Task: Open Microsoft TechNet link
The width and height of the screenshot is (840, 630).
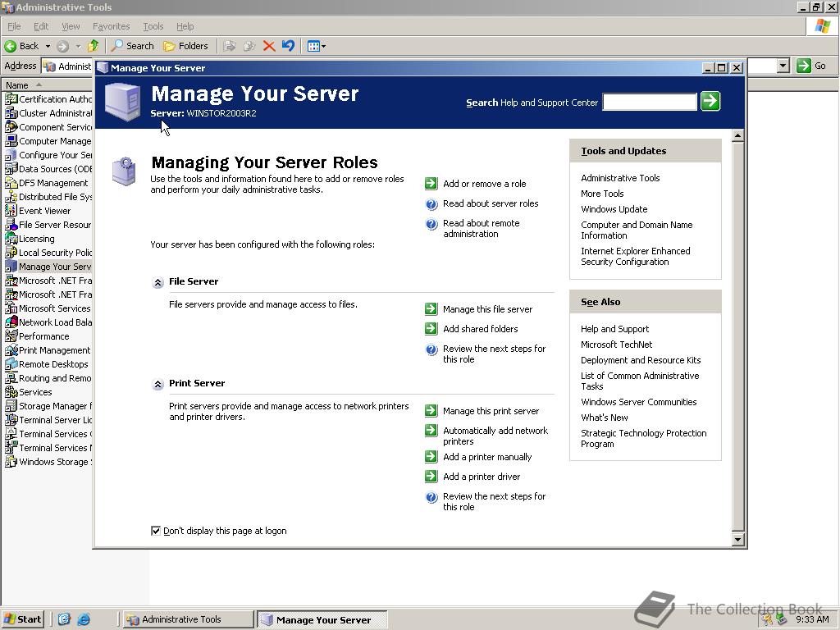Action: coord(616,345)
